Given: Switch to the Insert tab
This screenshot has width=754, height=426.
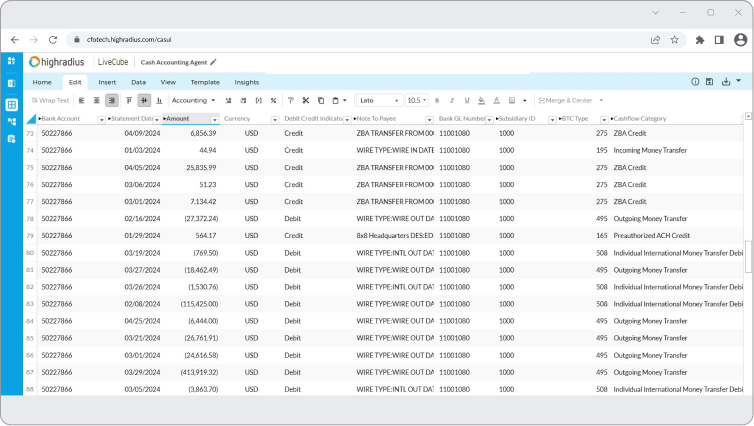Looking at the screenshot, I should pyautogui.click(x=107, y=82).
